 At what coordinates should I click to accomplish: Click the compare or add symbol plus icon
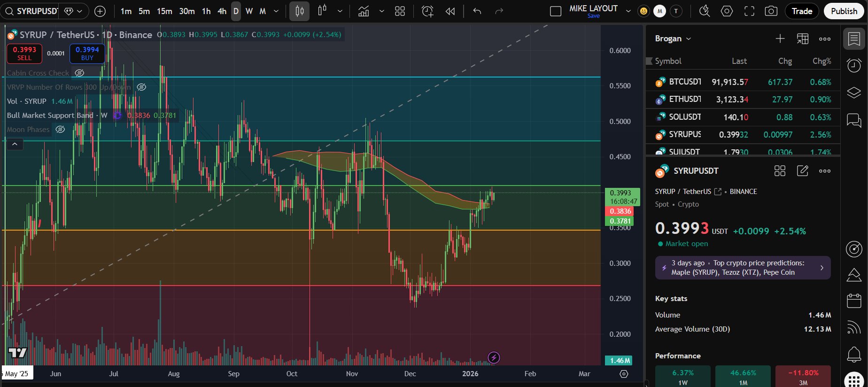(x=100, y=11)
